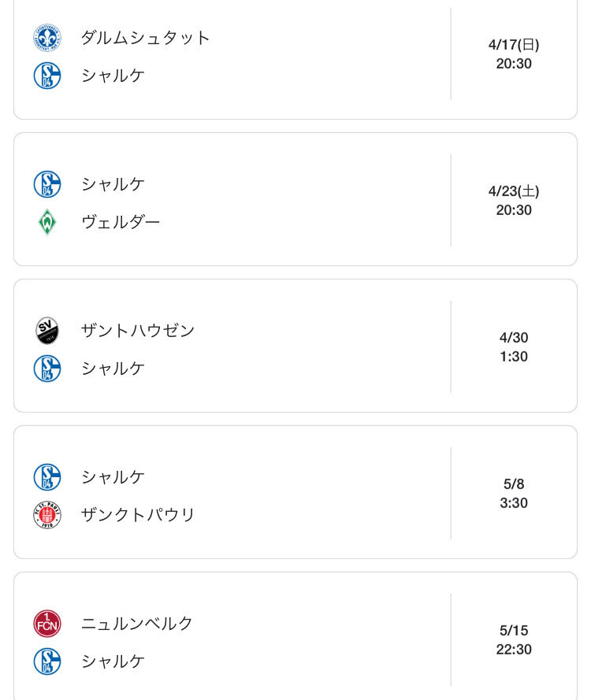The height and width of the screenshot is (700, 591).
Task: Tap the 4/30 1:30 match date
Action: pos(514,347)
